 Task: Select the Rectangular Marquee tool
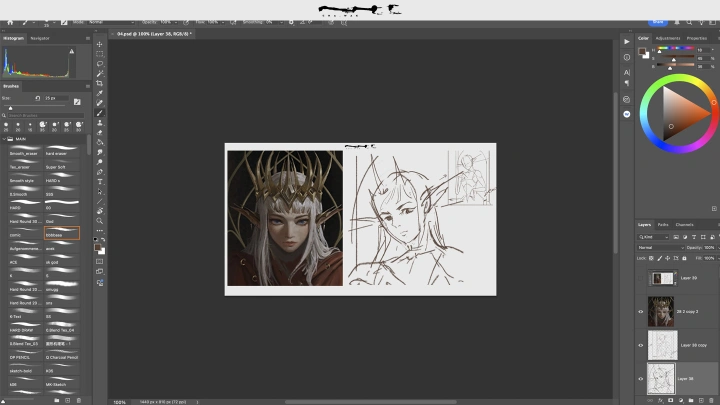click(100, 54)
